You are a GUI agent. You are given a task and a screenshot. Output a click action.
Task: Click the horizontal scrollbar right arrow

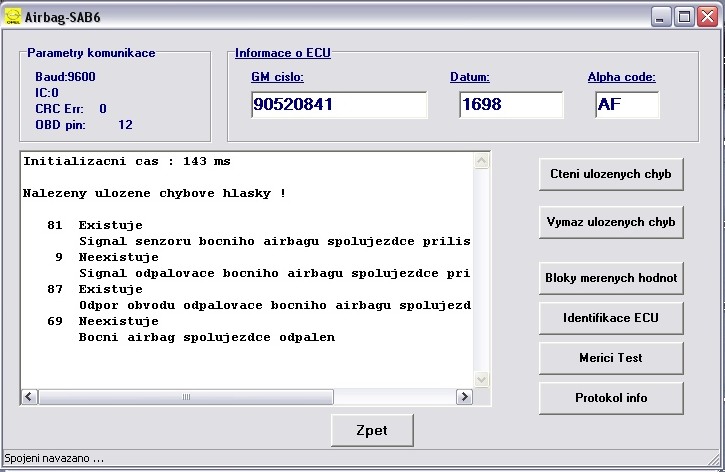464,397
